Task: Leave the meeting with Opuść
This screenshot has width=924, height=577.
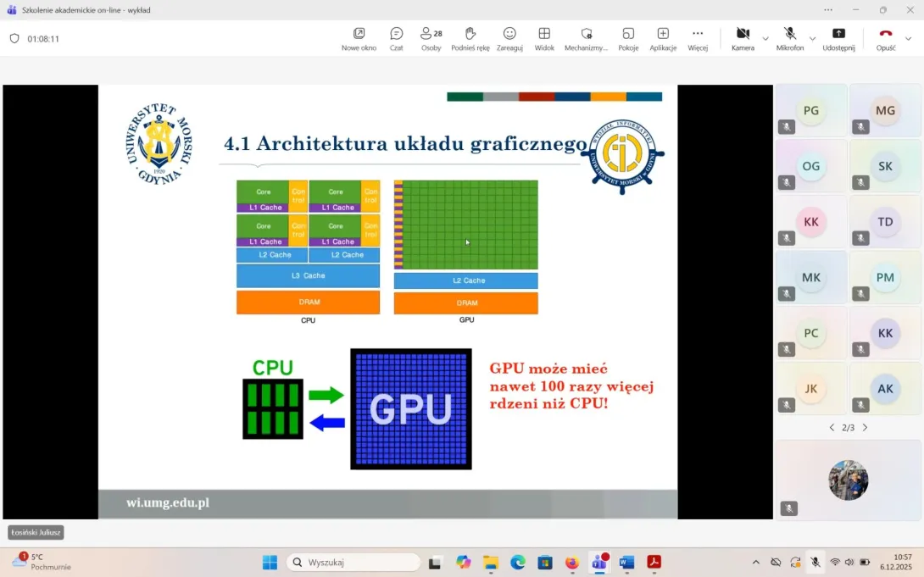Action: [885, 38]
